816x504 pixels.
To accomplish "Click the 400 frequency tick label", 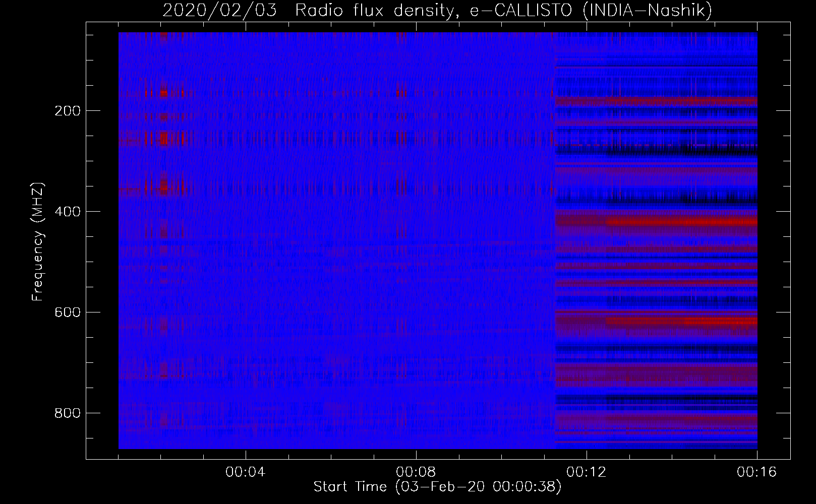I will pyautogui.click(x=67, y=212).
